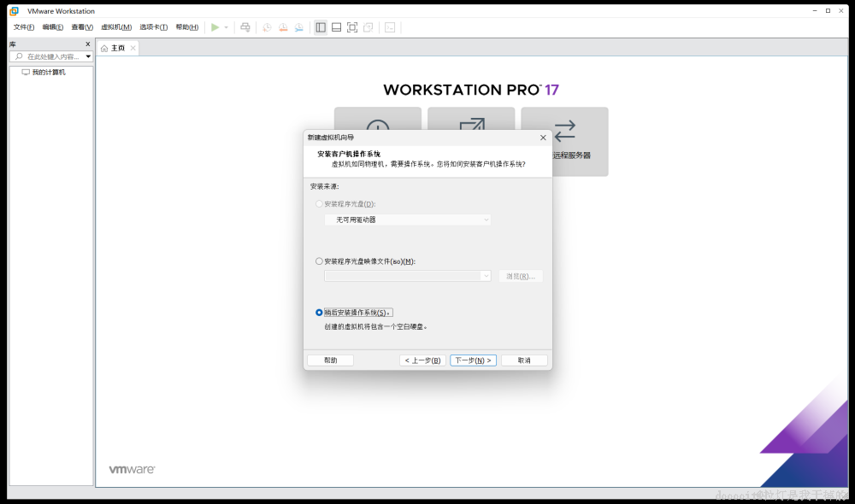The height and width of the screenshot is (504, 855).
Task: Open the 无可用驱动器 drive dropdown
Action: (x=407, y=220)
